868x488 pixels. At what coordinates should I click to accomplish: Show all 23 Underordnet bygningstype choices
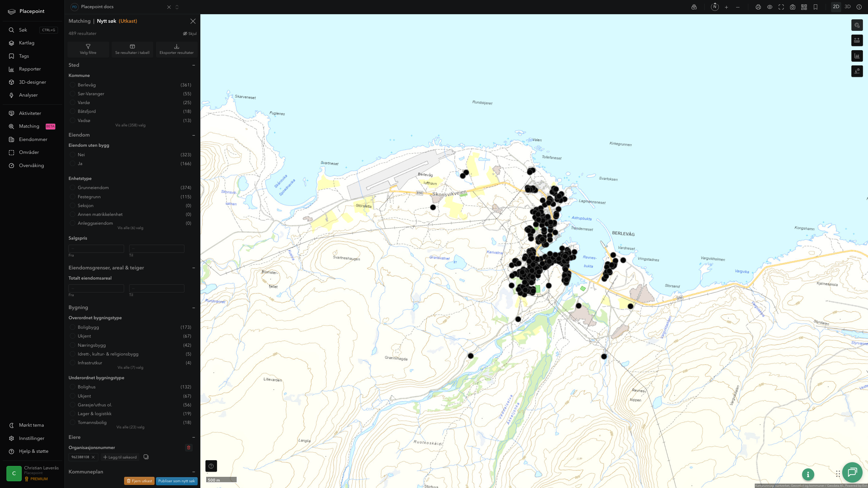coord(130,427)
